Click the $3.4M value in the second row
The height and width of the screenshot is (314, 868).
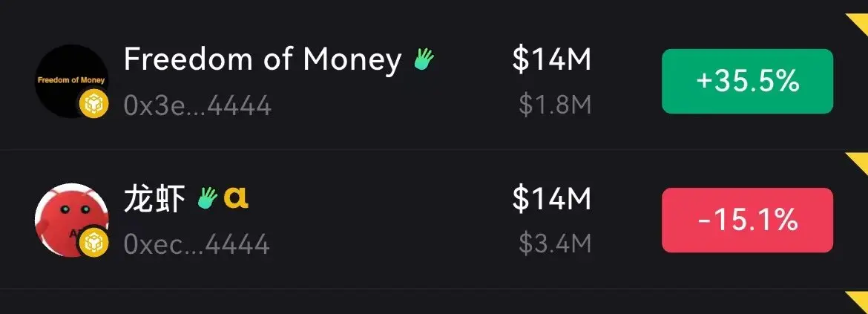click(x=555, y=244)
